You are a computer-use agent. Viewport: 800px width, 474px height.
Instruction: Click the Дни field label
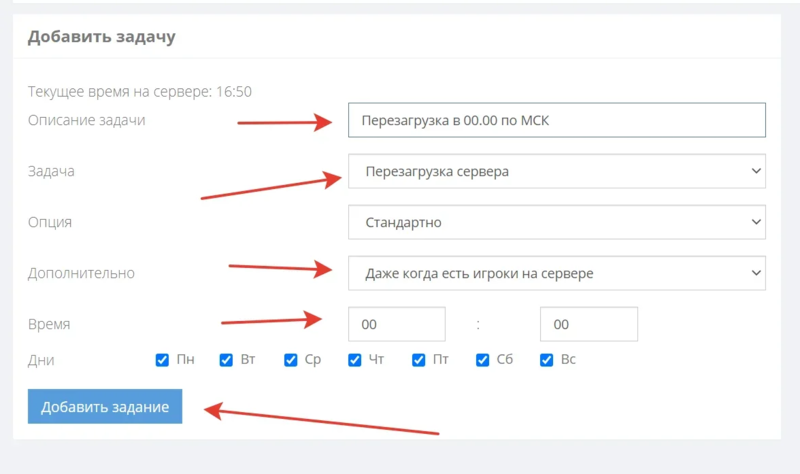(x=41, y=360)
